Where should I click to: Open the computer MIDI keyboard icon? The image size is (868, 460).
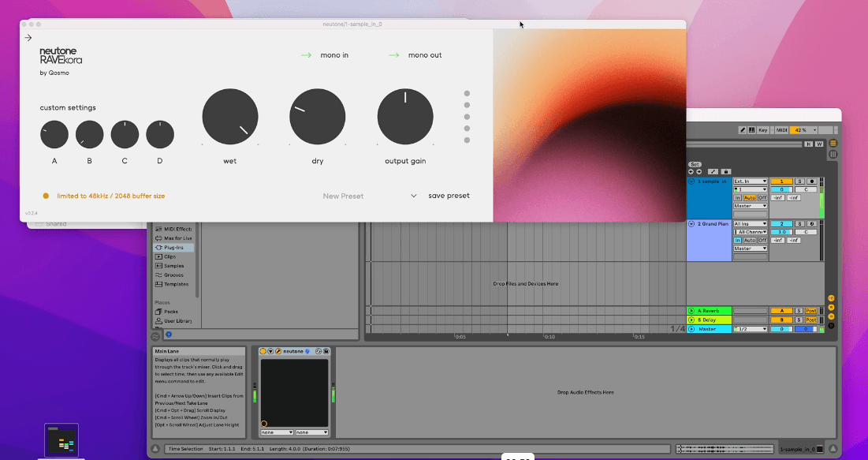tap(752, 130)
